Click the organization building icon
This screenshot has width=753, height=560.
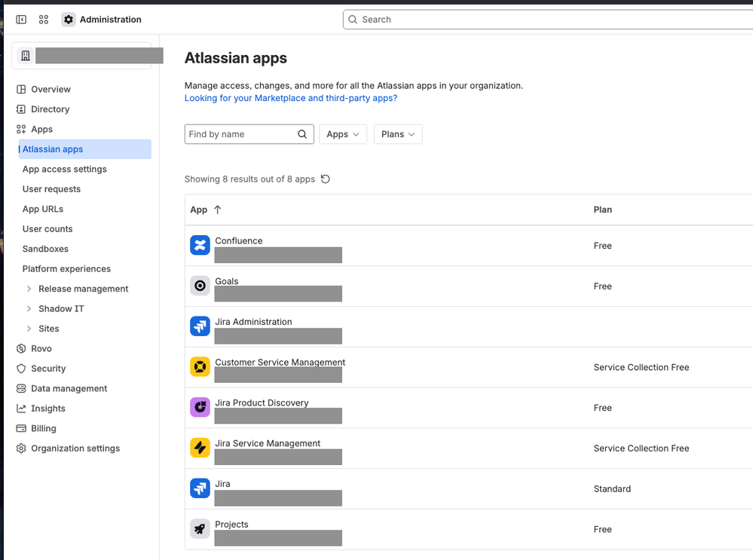pyautogui.click(x=26, y=56)
